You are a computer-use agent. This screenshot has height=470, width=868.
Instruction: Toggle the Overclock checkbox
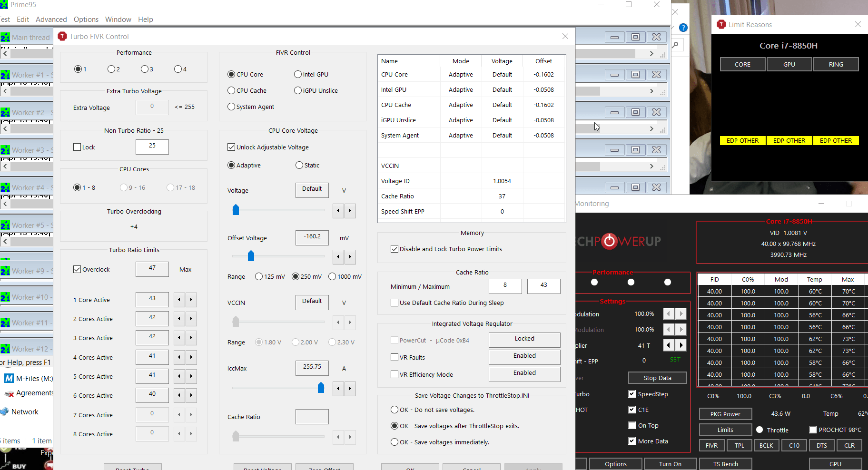77,269
